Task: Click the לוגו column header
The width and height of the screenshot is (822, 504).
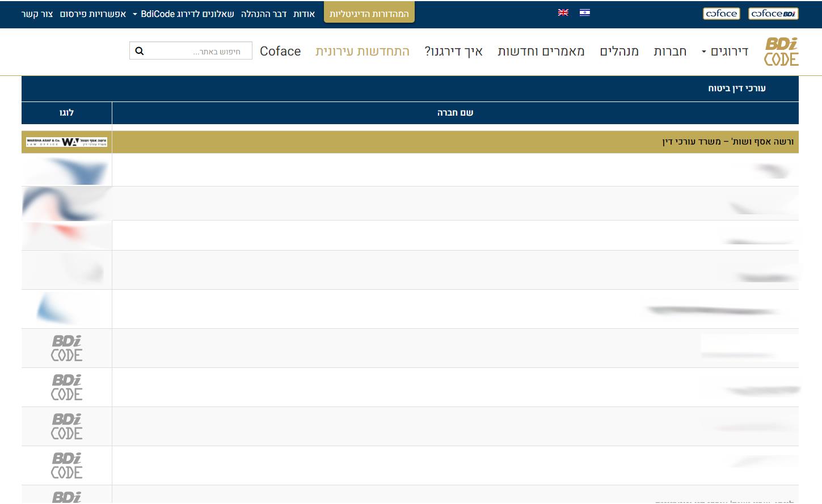Action: click(66, 113)
